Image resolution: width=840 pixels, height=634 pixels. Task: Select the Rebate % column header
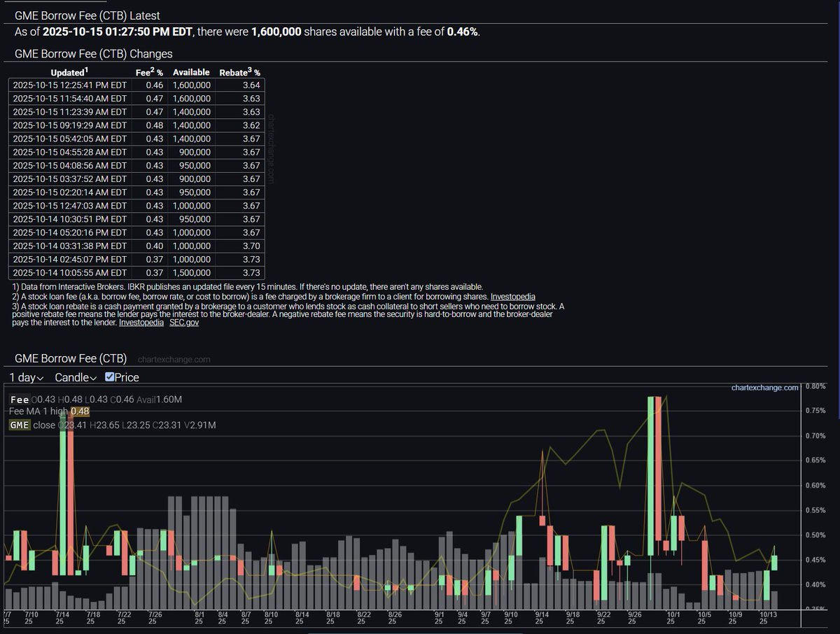pyautogui.click(x=240, y=72)
